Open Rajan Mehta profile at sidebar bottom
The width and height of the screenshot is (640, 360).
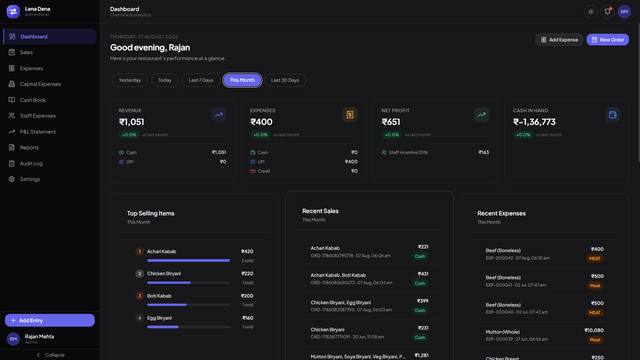(50, 338)
